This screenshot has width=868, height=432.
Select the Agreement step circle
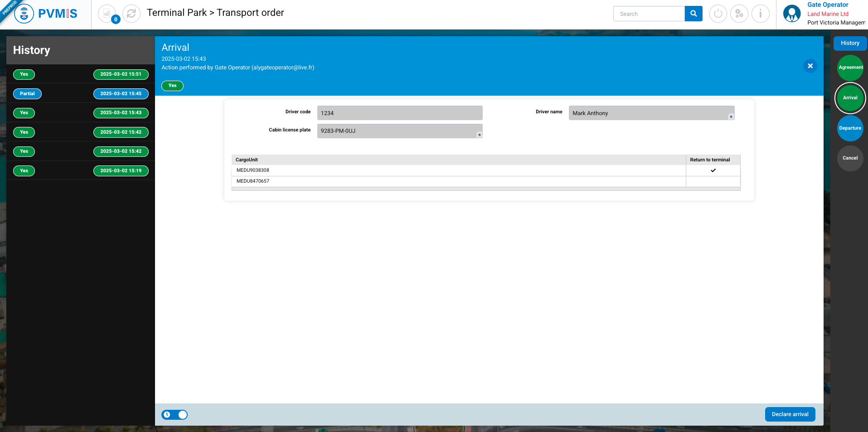(x=850, y=68)
